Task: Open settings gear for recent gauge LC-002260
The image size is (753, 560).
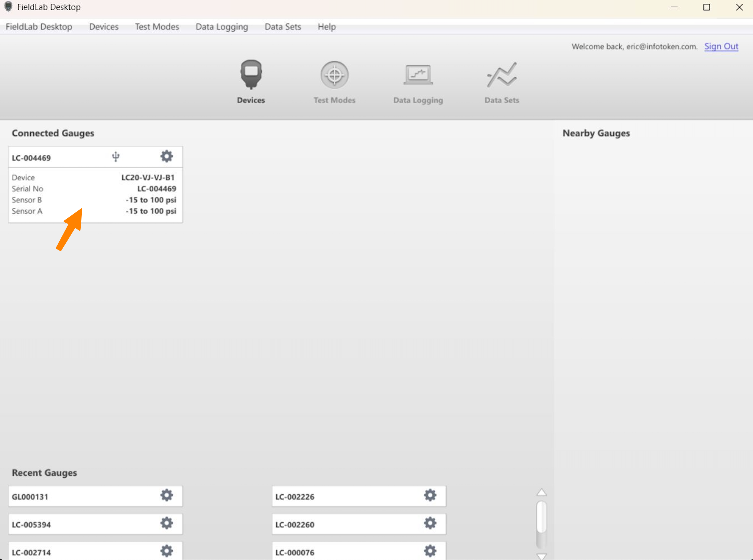Action: pos(430,523)
